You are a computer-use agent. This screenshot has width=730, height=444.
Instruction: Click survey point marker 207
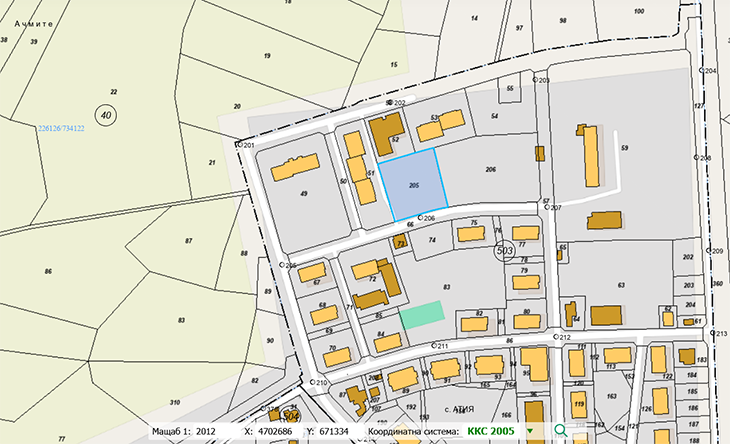coord(546,208)
